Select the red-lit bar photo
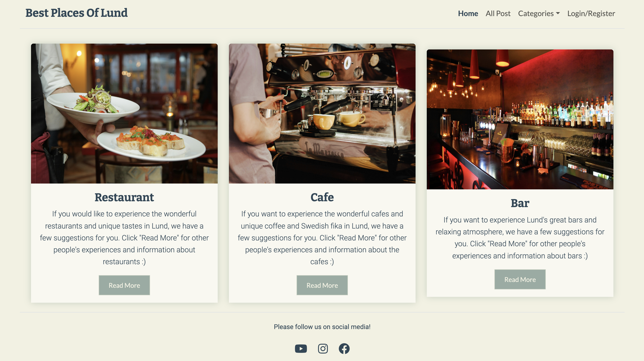This screenshot has width=644, height=361. tap(520, 119)
